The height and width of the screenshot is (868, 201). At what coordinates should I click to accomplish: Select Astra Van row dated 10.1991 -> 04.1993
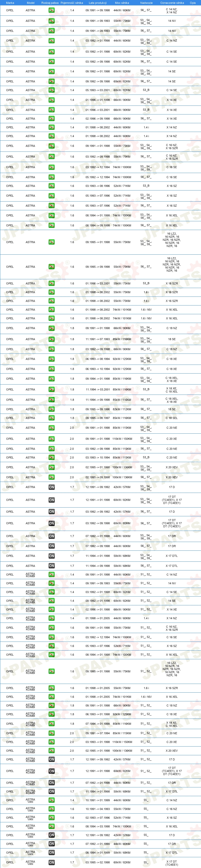[100, 809]
